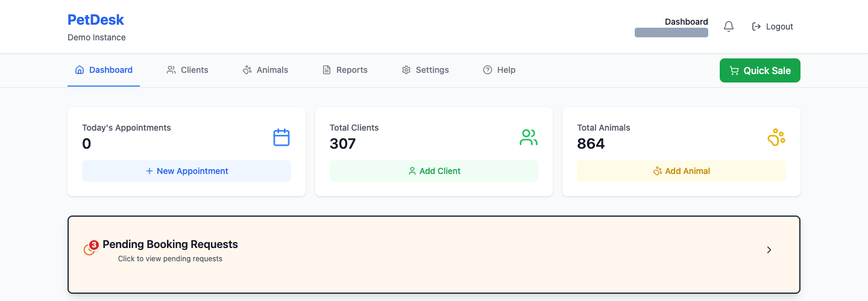Click the notification bell icon
Viewport: 868px width, 301px height.
729,26
